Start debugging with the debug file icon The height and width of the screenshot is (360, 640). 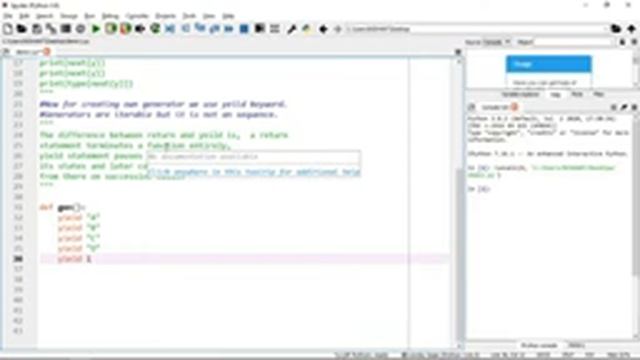point(170,29)
